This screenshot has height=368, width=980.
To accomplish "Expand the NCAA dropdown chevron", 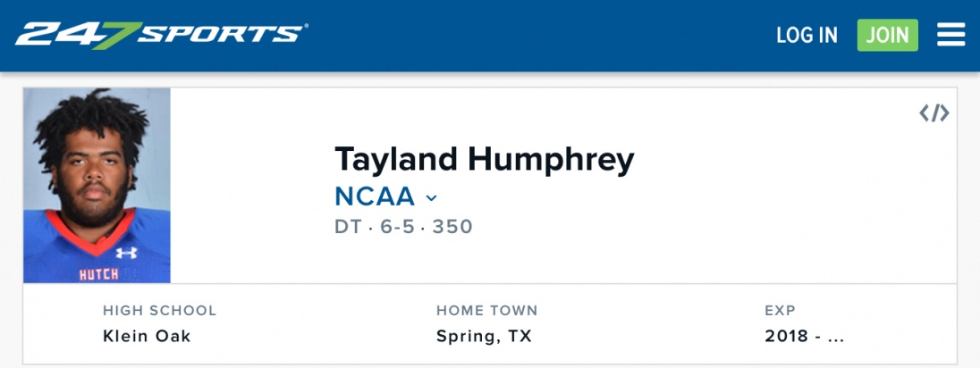I will [x=431, y=197].
